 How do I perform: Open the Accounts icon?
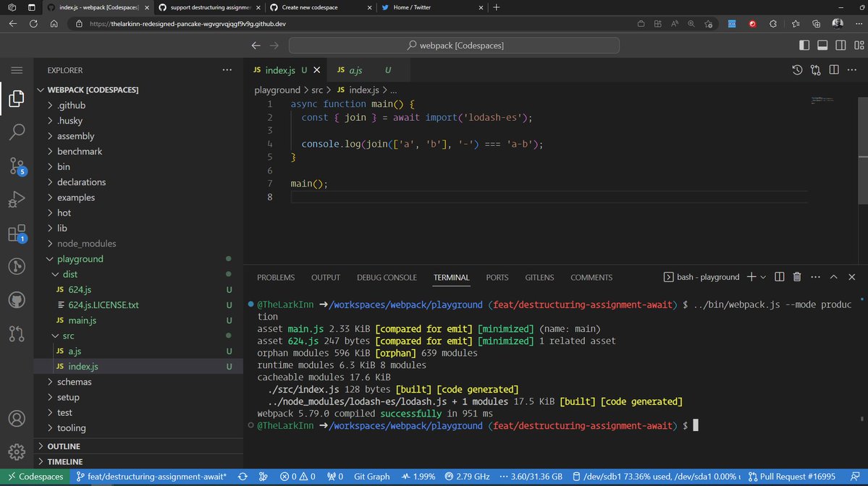(17, 419)
